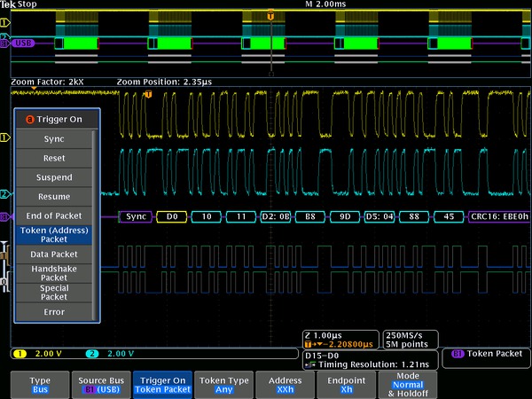Viewport: 532px width, 399px height.
Task: Select Sync in the Trigger On list
Action: 53,138
